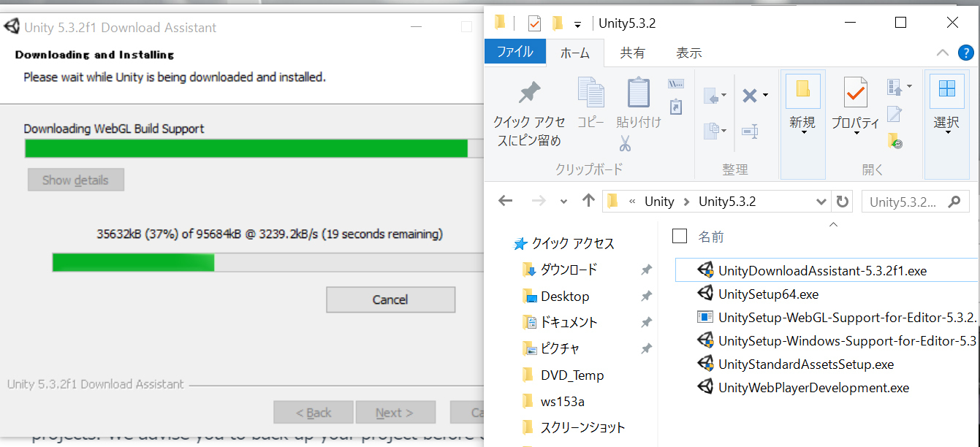Screen dimensions: 980x447
Task: Click the icon of UnityWebPlayerDevelopment.exe
Action: [x=705, y=387]
